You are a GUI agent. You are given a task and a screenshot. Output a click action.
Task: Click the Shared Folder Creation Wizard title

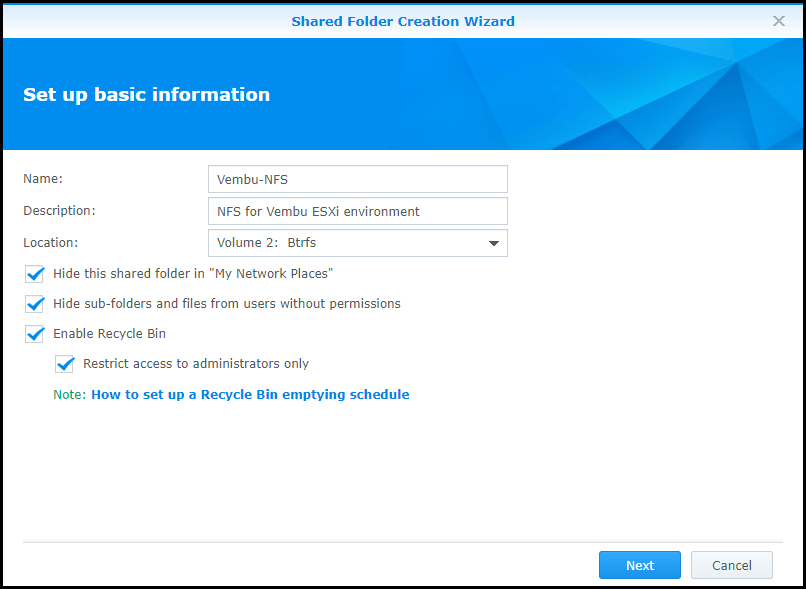click(x=403, y=21)
